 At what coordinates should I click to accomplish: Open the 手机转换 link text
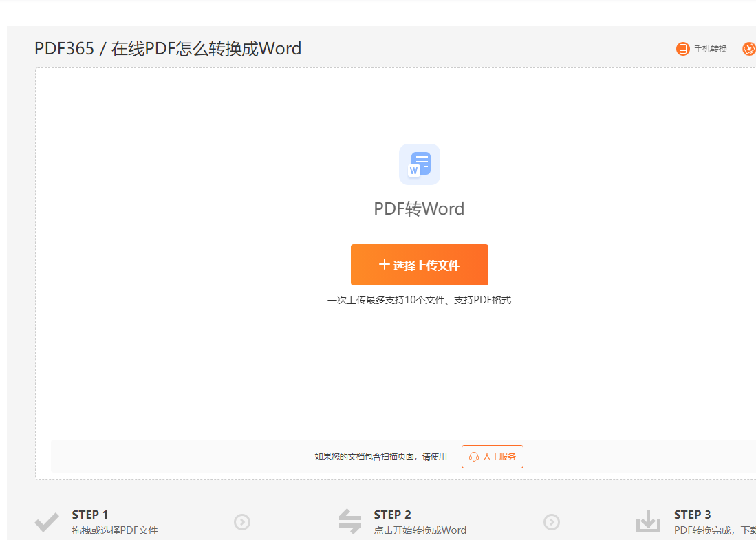[x=710, y=49]
